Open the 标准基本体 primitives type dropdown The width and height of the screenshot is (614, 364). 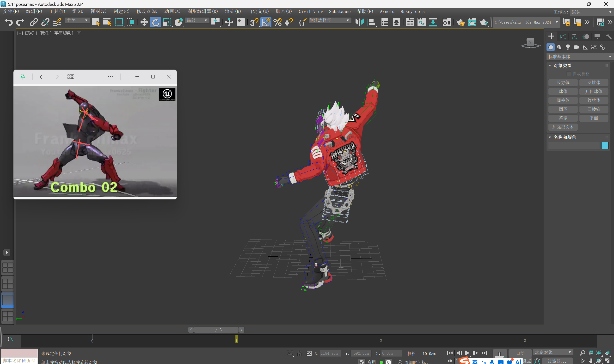580,57
